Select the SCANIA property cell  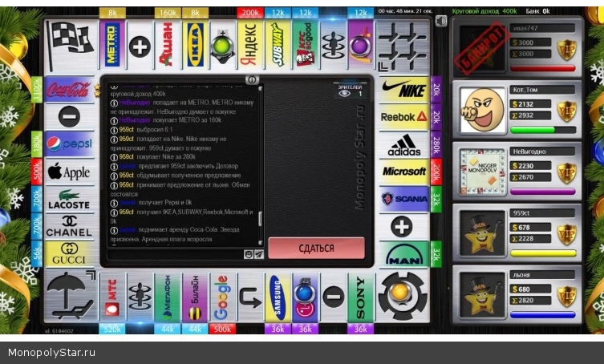pos(403,199)
